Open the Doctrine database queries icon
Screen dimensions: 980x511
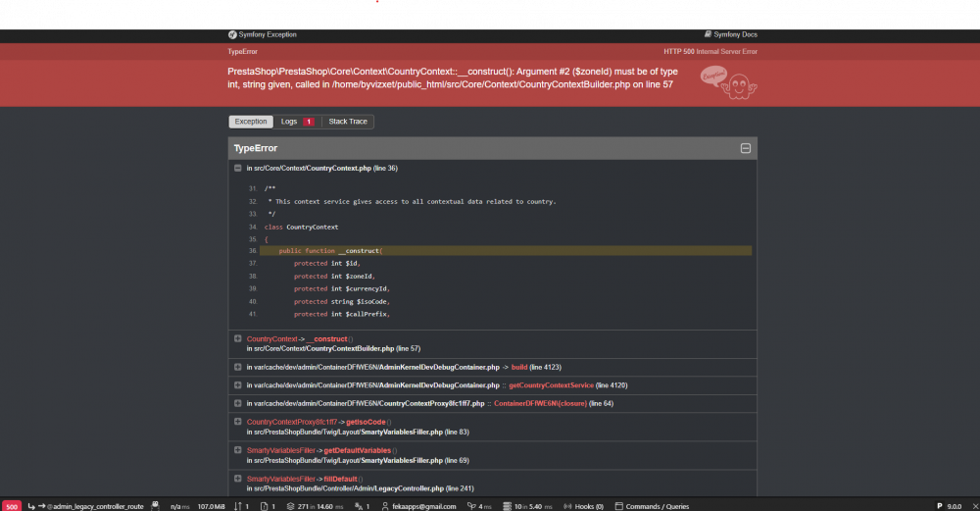point(507,506)
